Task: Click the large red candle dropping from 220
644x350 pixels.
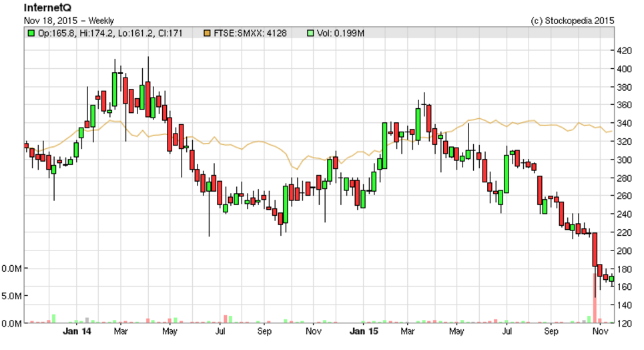Action: (x=595, y=249)
